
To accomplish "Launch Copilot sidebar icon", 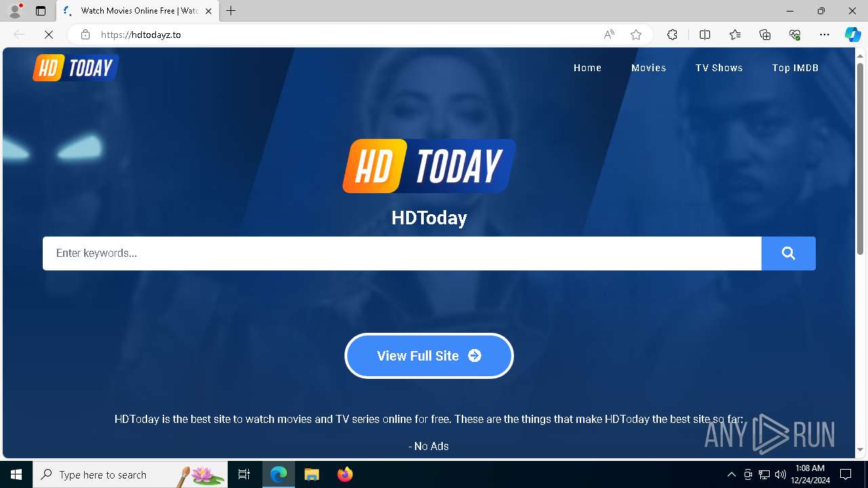I will [852, 35].
